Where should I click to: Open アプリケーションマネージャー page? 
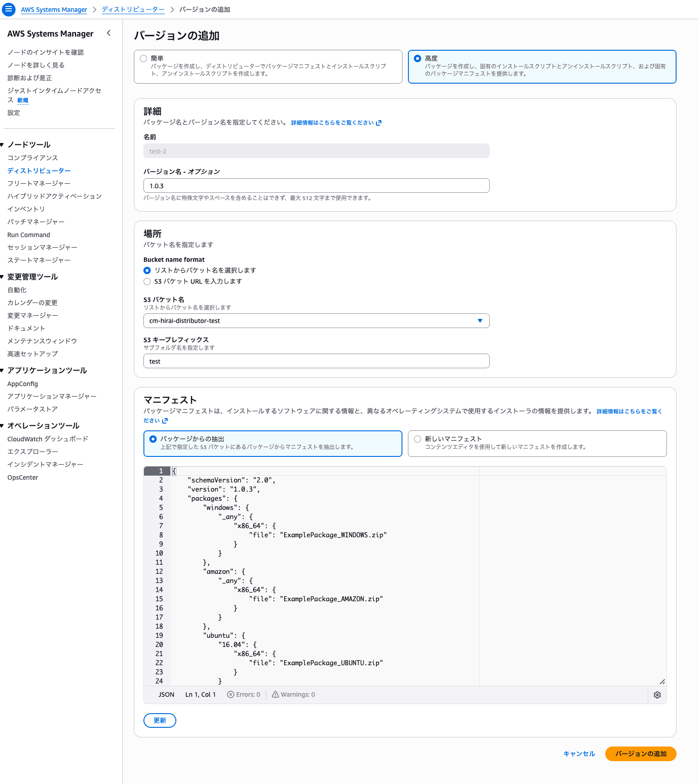(52, 397)
